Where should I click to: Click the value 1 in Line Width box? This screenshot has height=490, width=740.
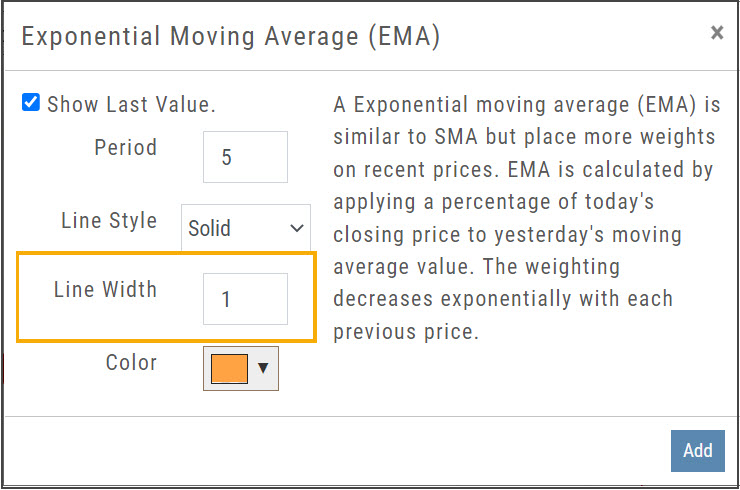pyautogui.click(x=227, y=300)
